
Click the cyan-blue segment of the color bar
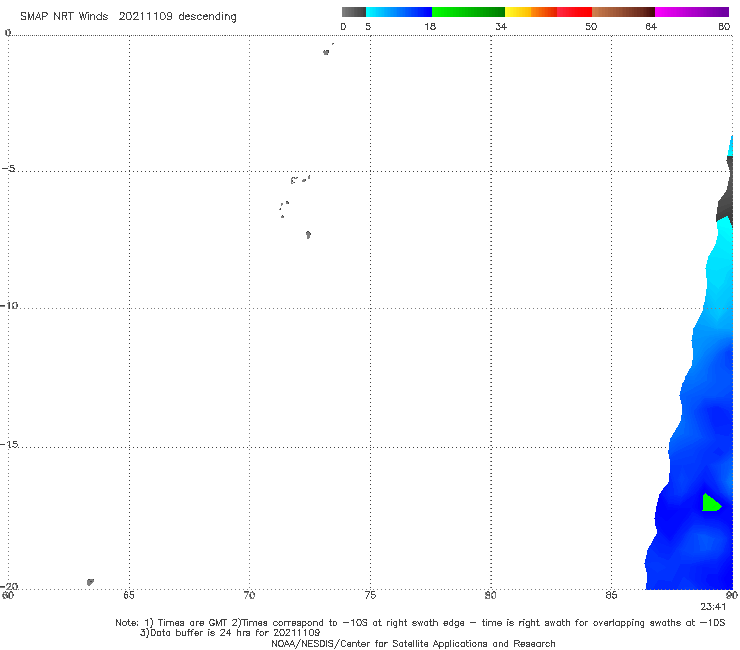pyautogui.click(x=399, y=12)
